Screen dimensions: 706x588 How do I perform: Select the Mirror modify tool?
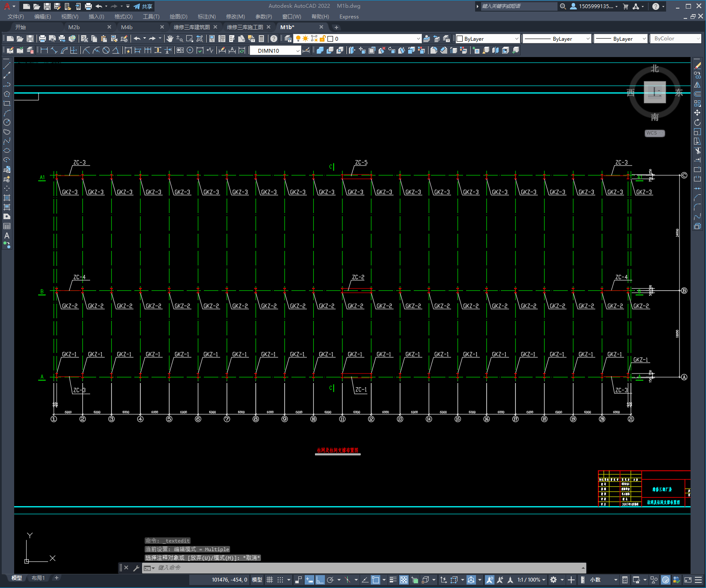pyautogui.click(x=697, y=84)
